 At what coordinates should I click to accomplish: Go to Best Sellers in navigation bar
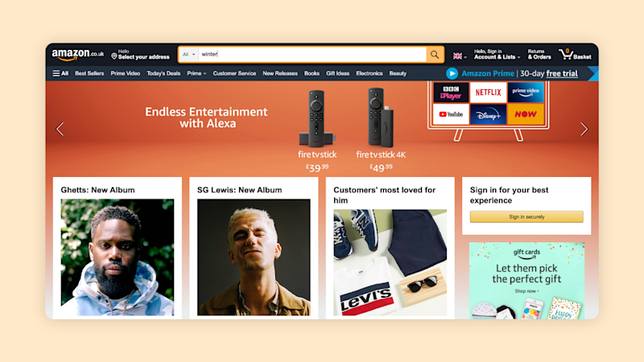[x=89, y=73]
